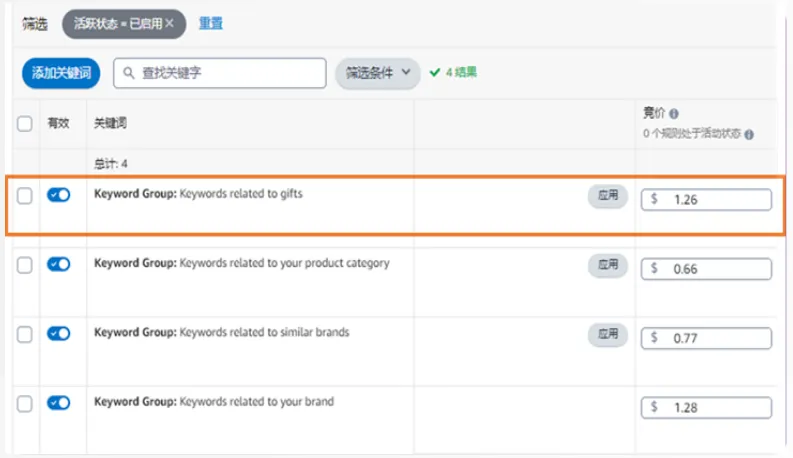
Task: Click the 添加关键词 button
Action: 61,73
